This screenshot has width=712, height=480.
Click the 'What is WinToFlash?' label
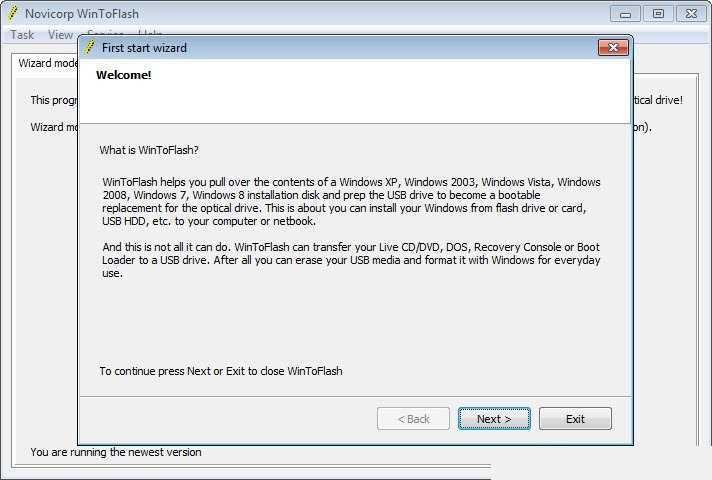coord(149,150)
